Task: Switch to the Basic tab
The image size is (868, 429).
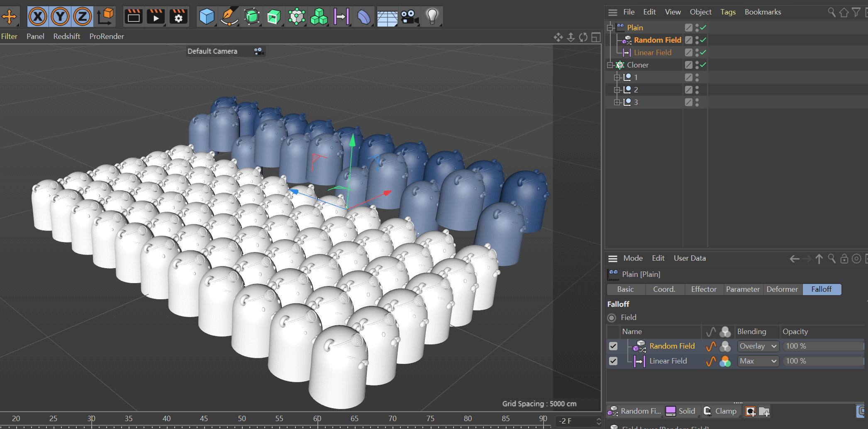Action: point(625,289)
